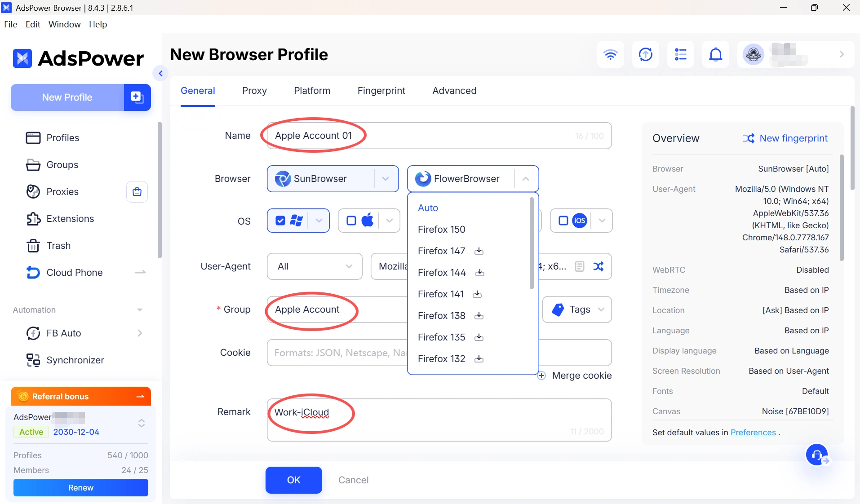Open the Help menu

(x=98, y=24)
